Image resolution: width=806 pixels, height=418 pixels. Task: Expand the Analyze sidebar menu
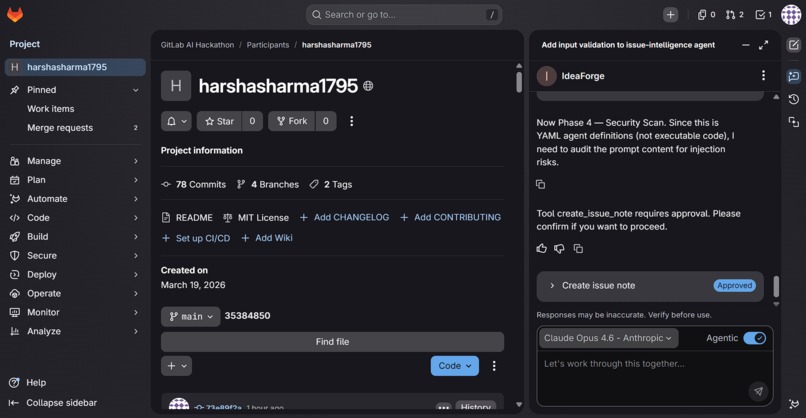75,332
